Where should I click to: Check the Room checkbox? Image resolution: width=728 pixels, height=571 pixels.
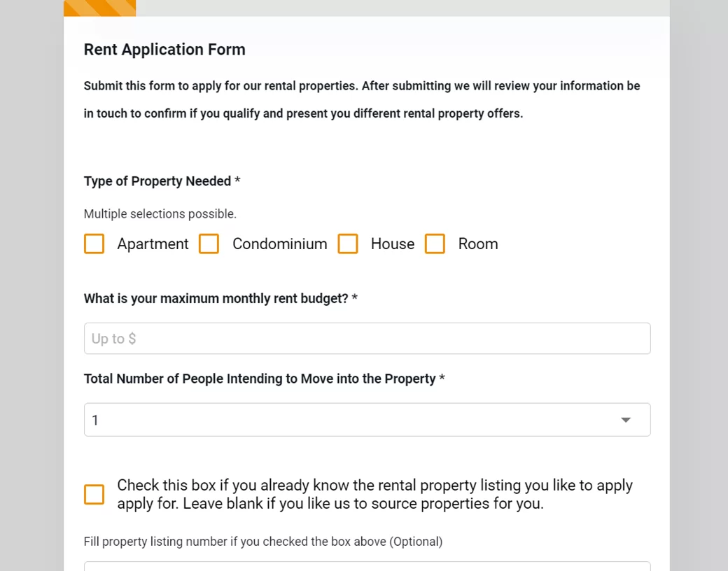click(x=435, y=244)
